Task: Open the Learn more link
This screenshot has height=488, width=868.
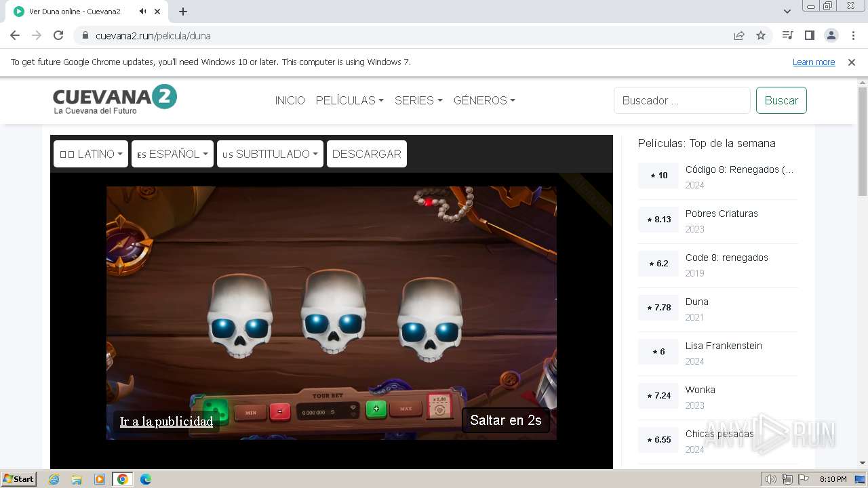Action: pyautogui.click(x=814, y=62)
